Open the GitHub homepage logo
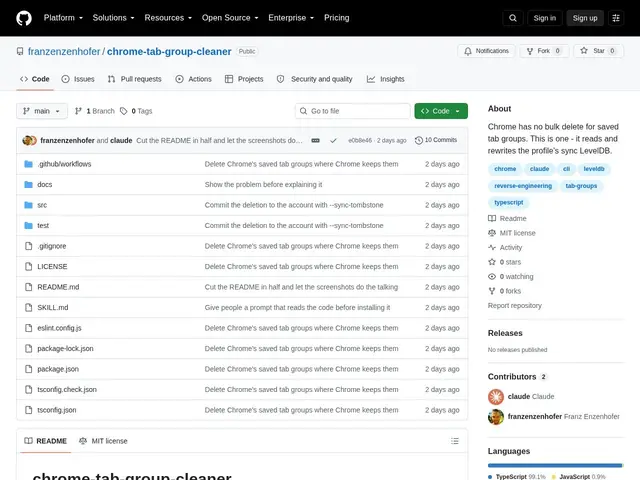The width and height of the screenshot is (640, 480). click(24, 18)
